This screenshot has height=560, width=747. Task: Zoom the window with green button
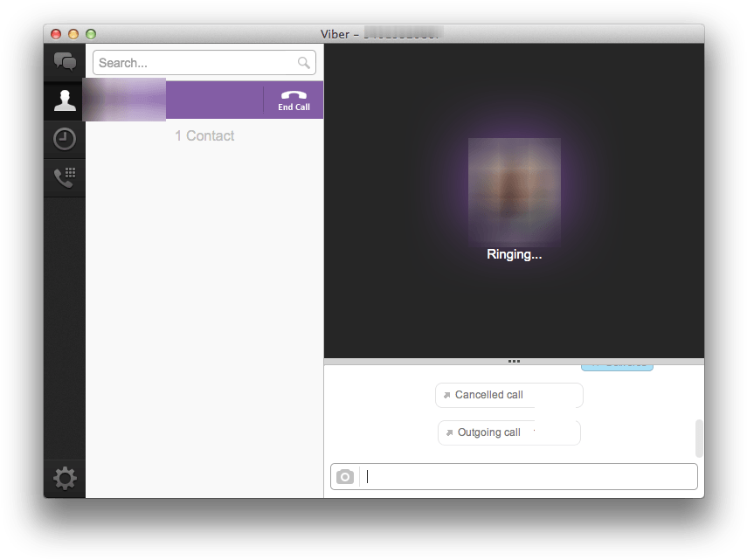(x=91, y=34)
